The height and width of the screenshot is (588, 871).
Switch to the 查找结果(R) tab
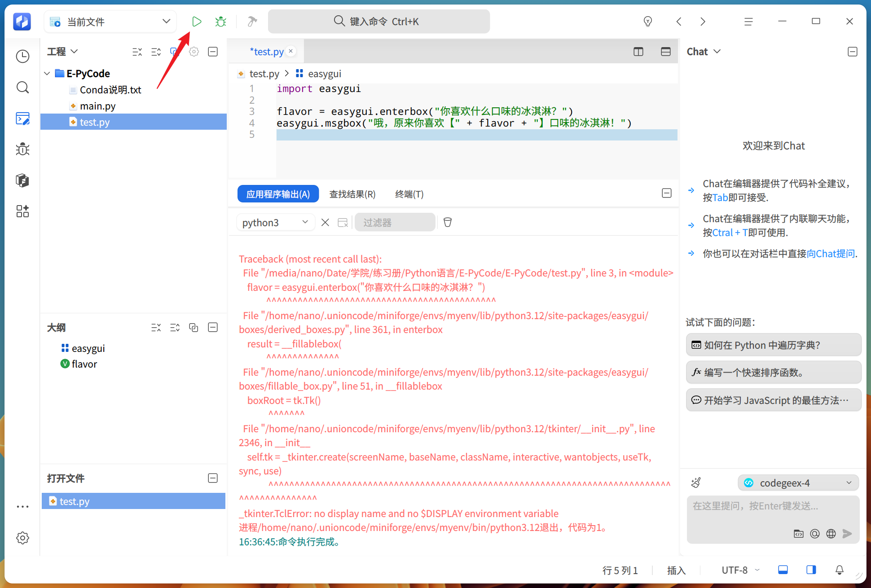tap(352, 194)
